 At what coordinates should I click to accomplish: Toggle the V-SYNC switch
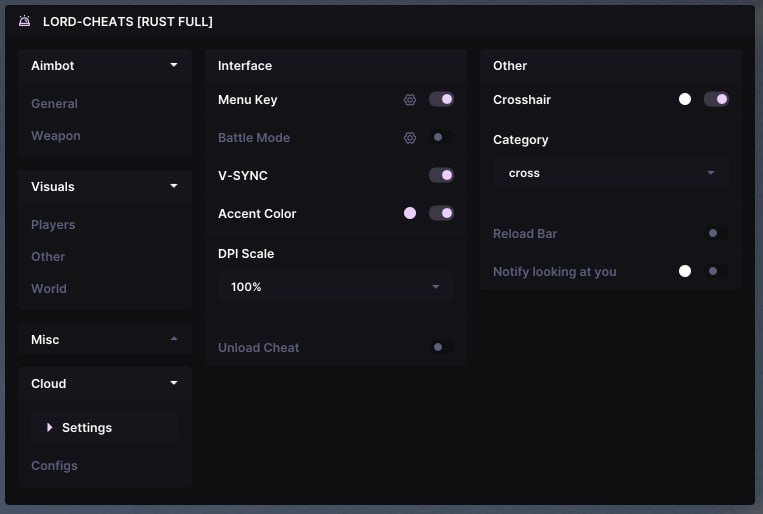tap(441, 176)
